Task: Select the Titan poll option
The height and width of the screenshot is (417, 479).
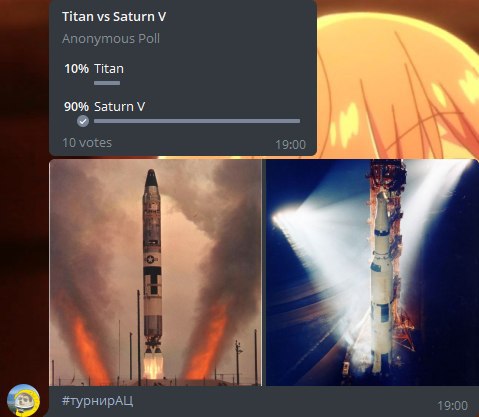Action: click(x=109, y=69)
